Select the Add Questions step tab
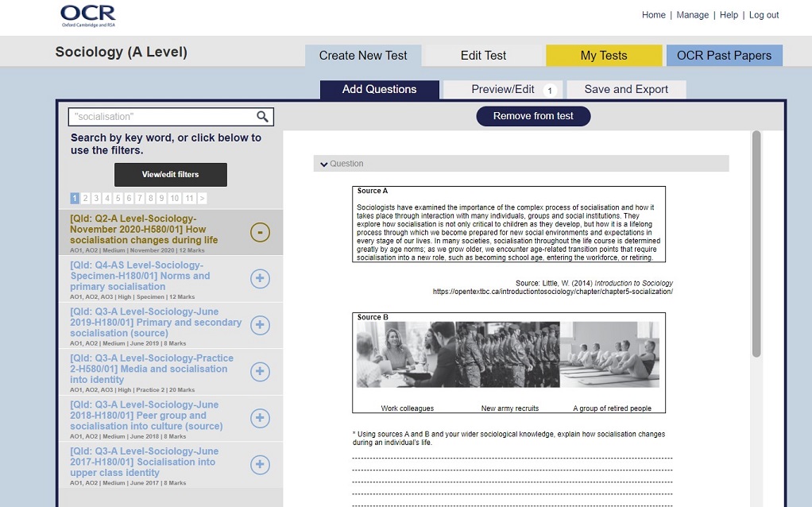The image size is (812, 507). click(x=380, y=89)
